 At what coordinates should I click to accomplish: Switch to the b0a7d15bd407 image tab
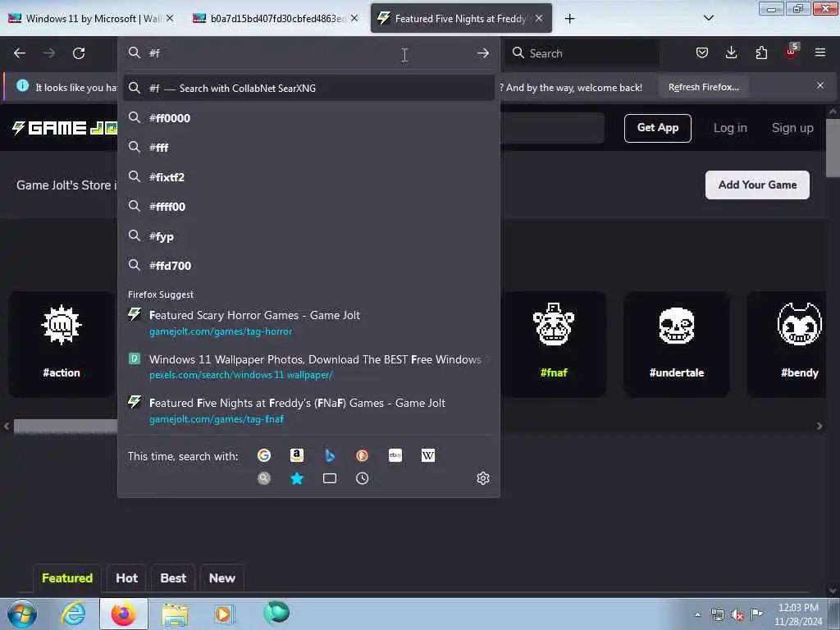[276, 18]
